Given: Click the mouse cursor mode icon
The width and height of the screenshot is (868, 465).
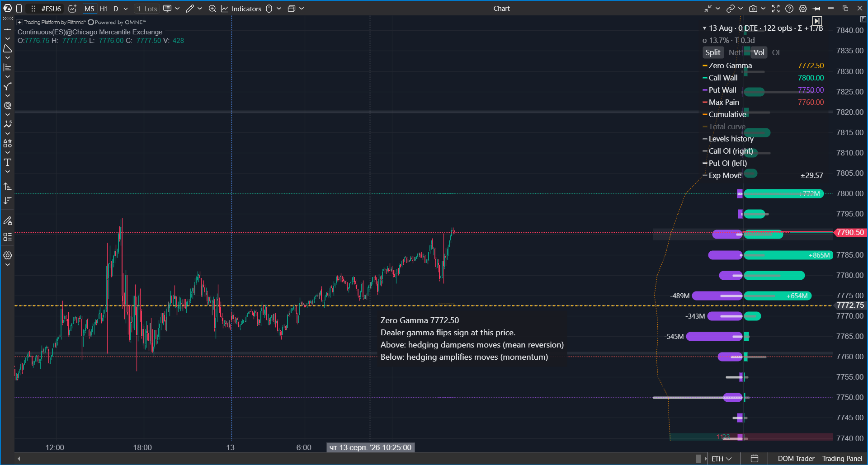Looking at the screenshot, I should pos(269,9).
